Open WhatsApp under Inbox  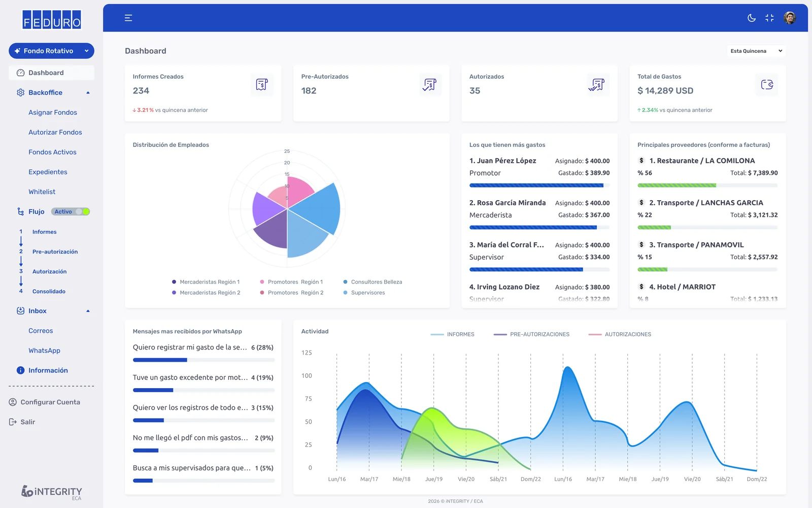[44, 351]
